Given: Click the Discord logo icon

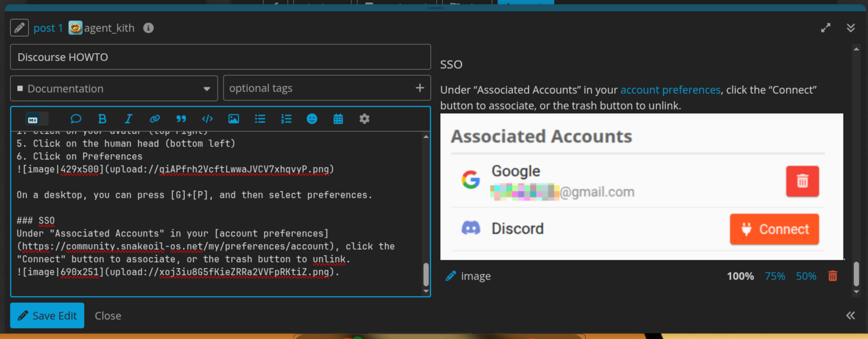Looking at the screenshot, I should tap(471, 228).
